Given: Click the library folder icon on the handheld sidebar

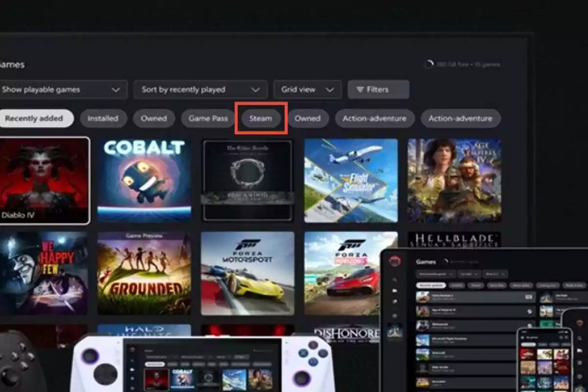Looking at the screenshot, I should click(x=132, y=369).
